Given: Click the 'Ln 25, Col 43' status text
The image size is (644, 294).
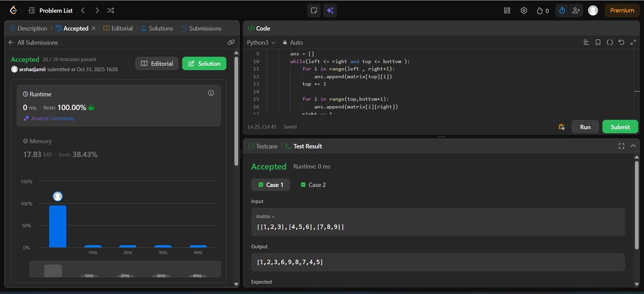Looking at the screenshot, I should pyautogui.click(x=263, y=127).
